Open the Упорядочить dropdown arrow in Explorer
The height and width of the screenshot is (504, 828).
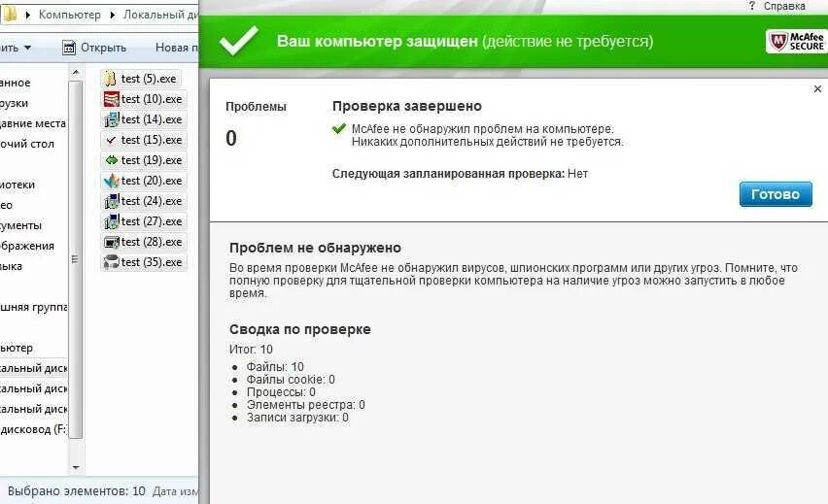point(27,48)
